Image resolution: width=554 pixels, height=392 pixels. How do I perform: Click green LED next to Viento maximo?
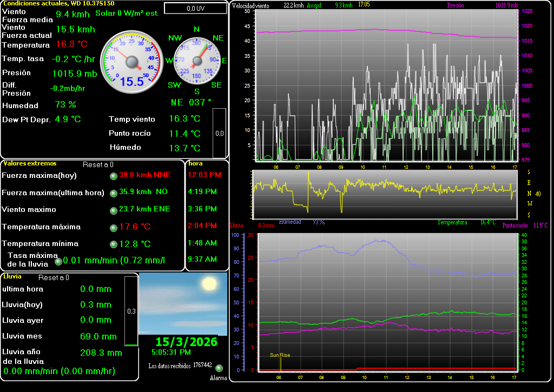point(114,210)
